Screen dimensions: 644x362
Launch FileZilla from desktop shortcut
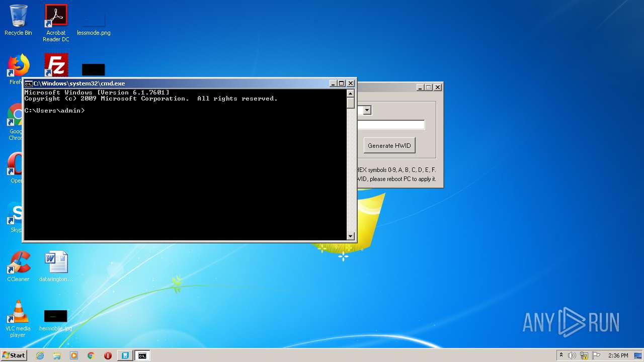point(56,65)
